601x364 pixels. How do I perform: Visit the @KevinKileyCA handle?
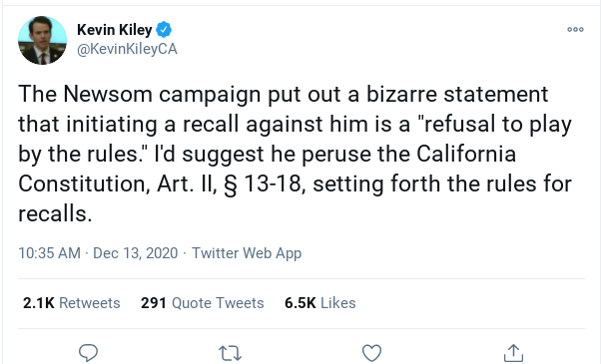click(127, 49)
